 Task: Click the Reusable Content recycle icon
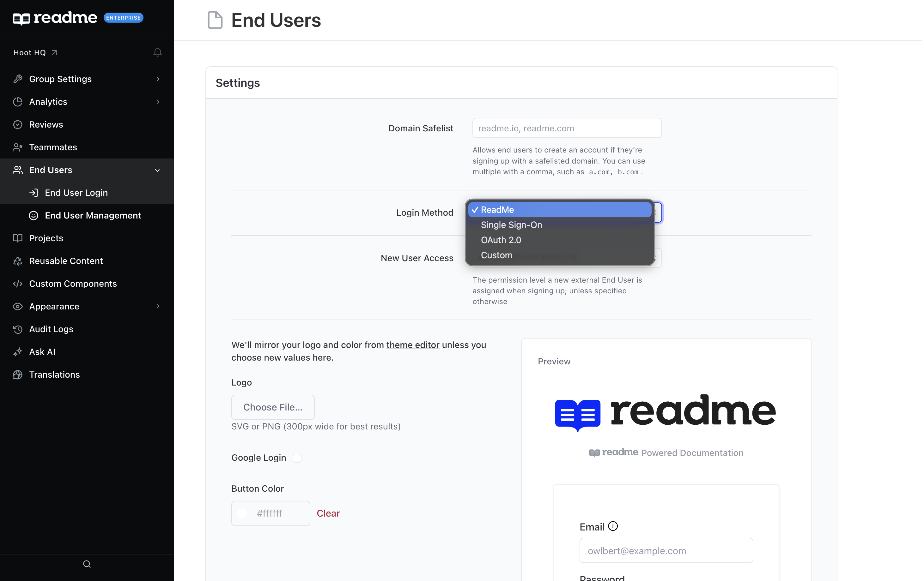coord(18,261)
